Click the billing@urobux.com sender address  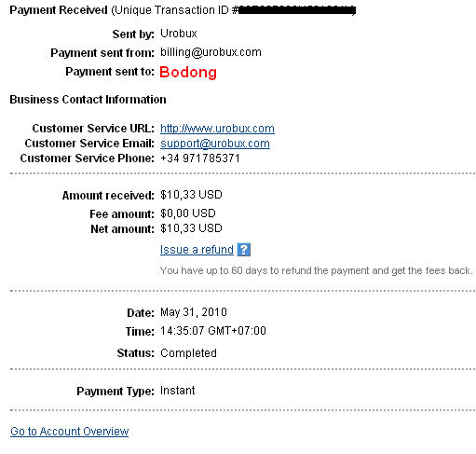pyautogui.click(x=211, y=52)
